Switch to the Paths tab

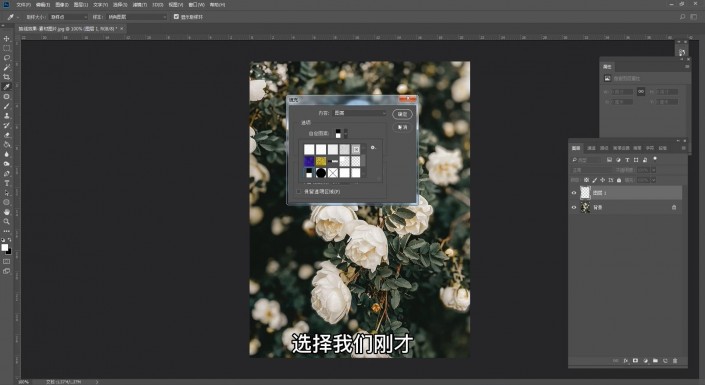click(x=604, y=148)
